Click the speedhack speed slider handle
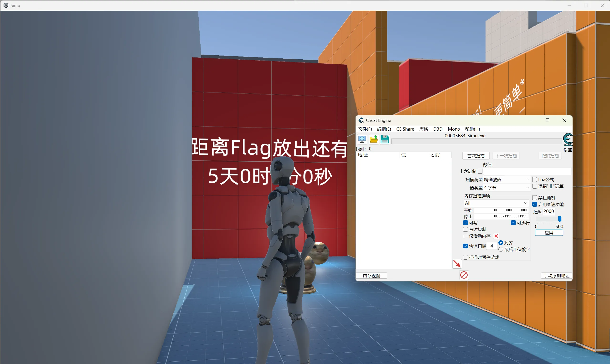The width and height of the screenshot is (610, 364). tap(560, 219)
